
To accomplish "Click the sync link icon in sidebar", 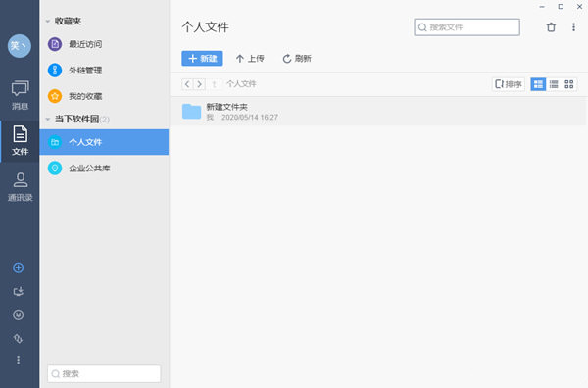I will (18, 338).
